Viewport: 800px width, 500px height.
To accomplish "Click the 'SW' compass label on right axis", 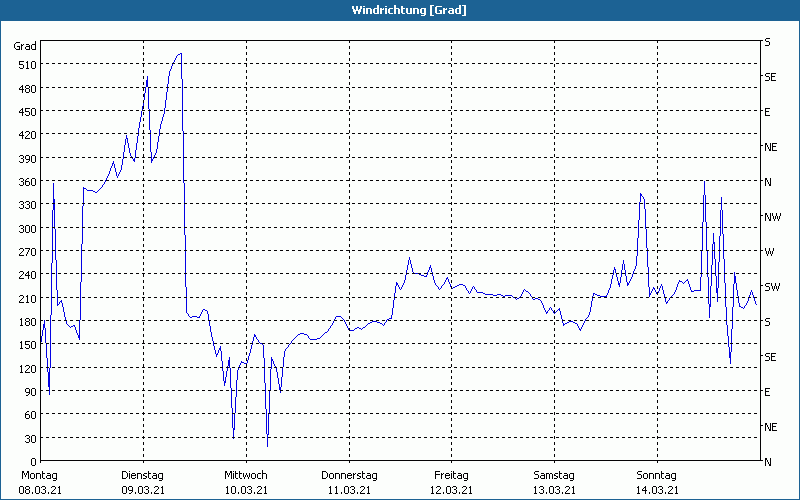I will tap(772, 287).
